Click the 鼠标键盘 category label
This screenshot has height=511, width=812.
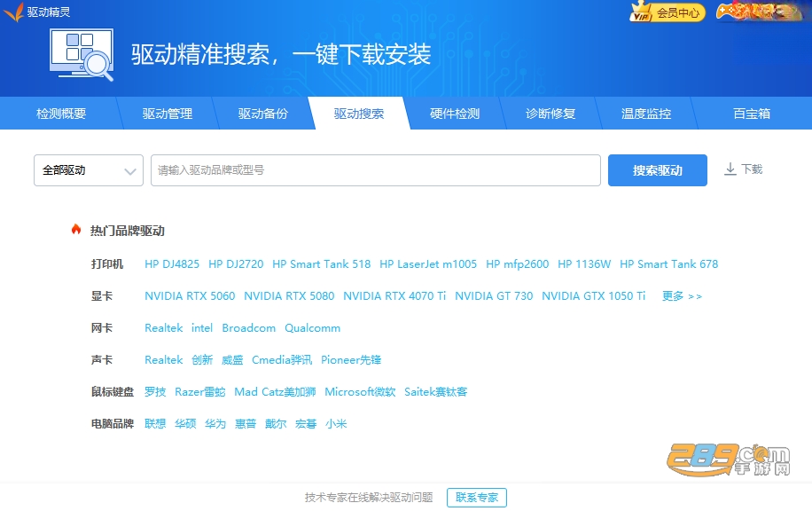click(x=113, y=392)
